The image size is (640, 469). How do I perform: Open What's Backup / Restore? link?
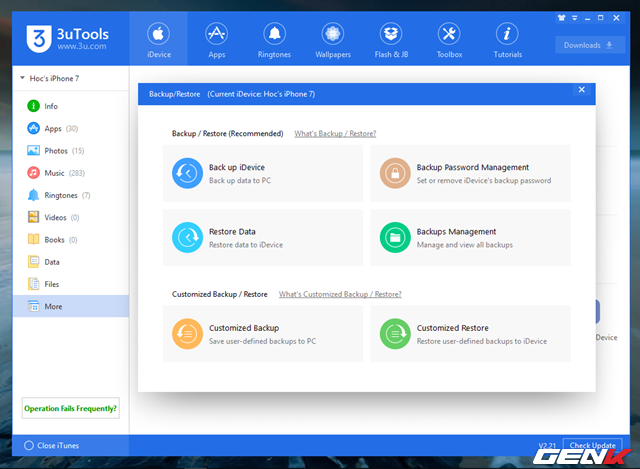pos(335,133)
